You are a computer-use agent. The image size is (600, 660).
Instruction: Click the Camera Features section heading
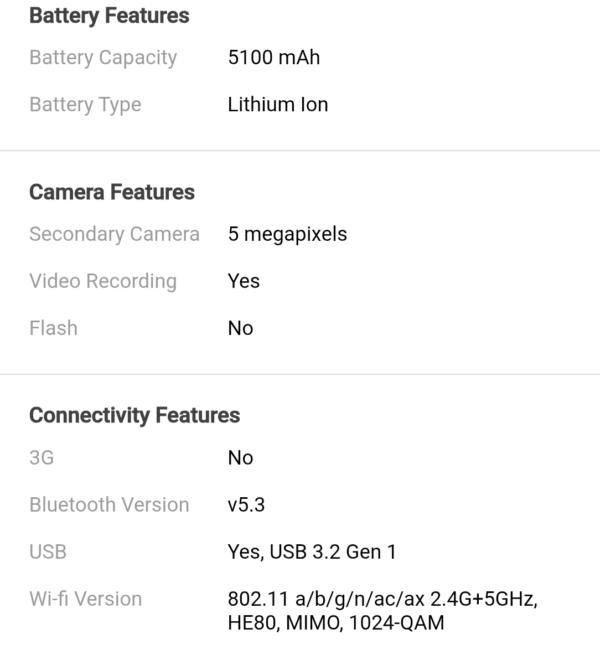tap(112, 192)
